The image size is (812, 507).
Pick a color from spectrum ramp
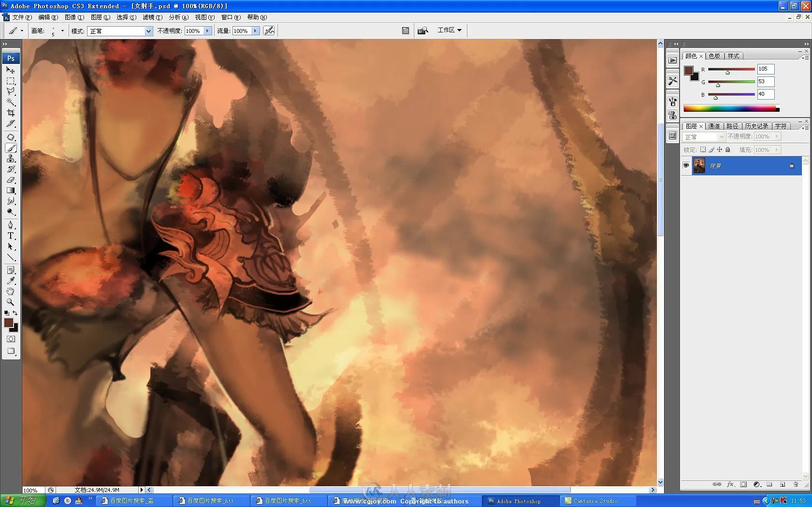pyautogui.click(x=731, y=108)
